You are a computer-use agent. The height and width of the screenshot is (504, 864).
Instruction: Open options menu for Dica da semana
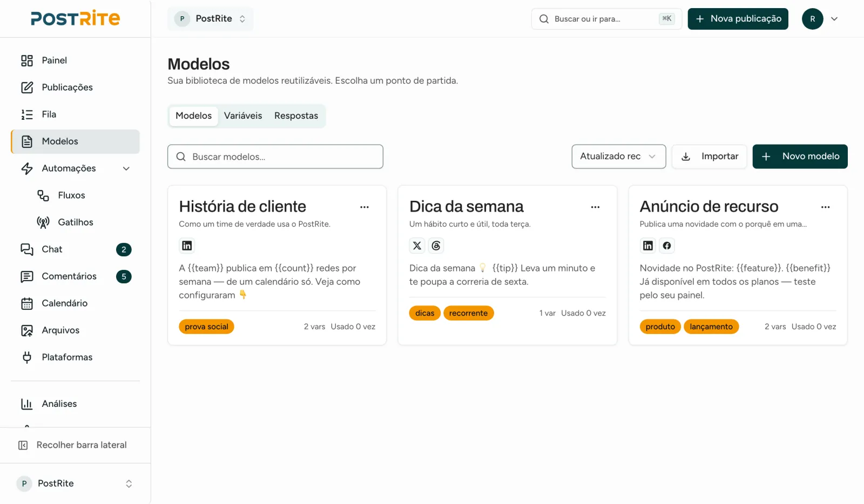coord(595,207)
